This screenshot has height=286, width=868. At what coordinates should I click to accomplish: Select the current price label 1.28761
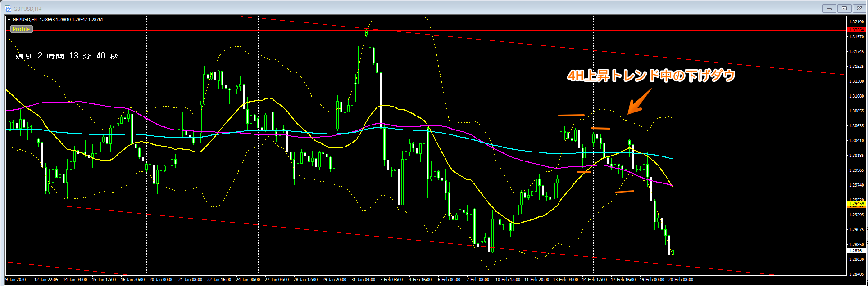[856, 250]
